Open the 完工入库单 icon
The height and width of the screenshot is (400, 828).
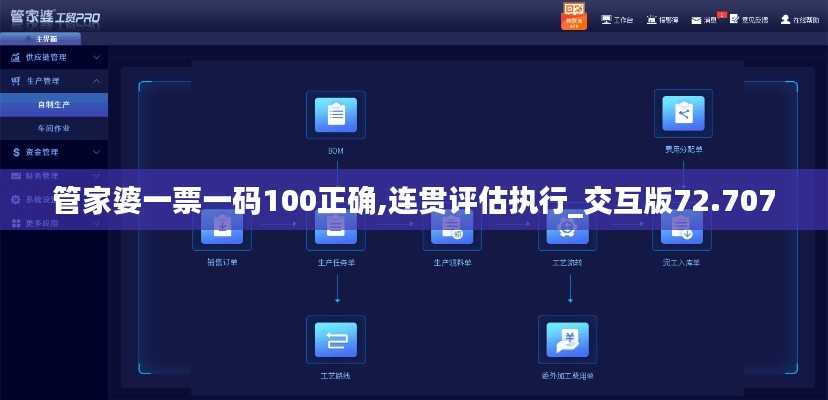(682, 230)
